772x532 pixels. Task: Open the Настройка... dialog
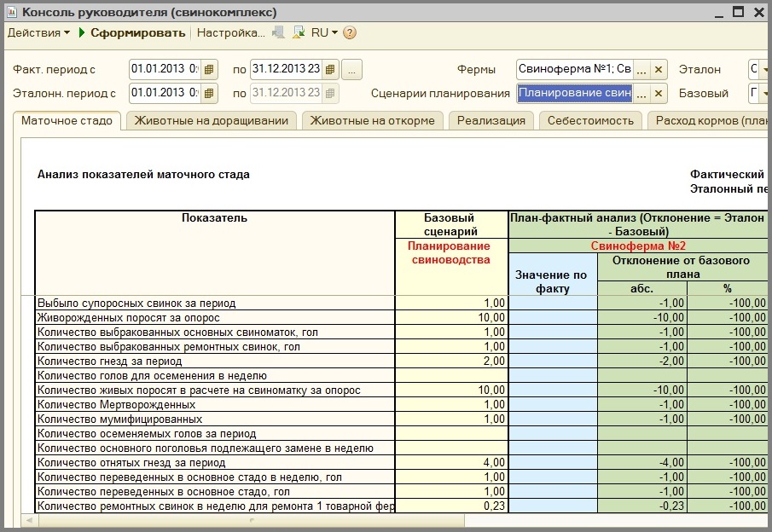[x=230, y=32]
